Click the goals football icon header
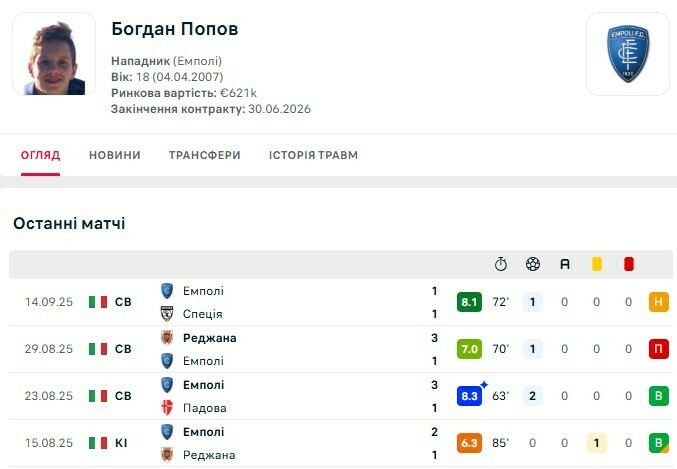The image size is (677, 469). 533,264
